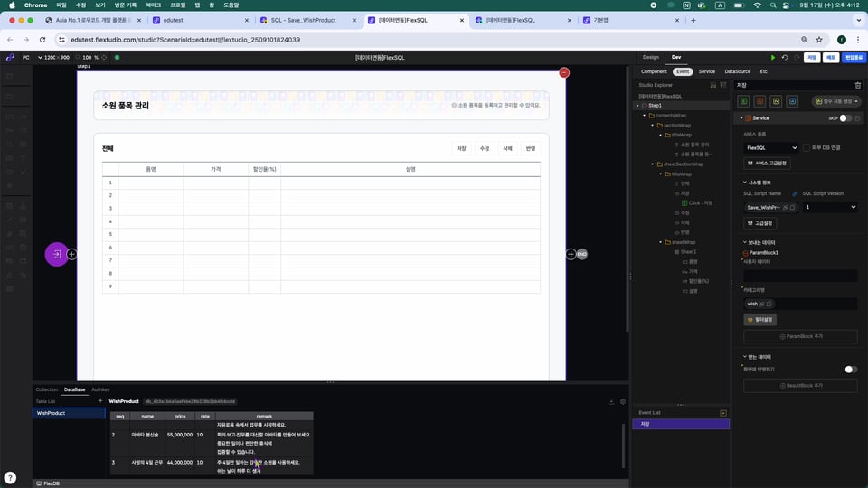The height and width of the screenshot is (488, 868).
Task: Select the red service block icon
Action: (759, 101)
